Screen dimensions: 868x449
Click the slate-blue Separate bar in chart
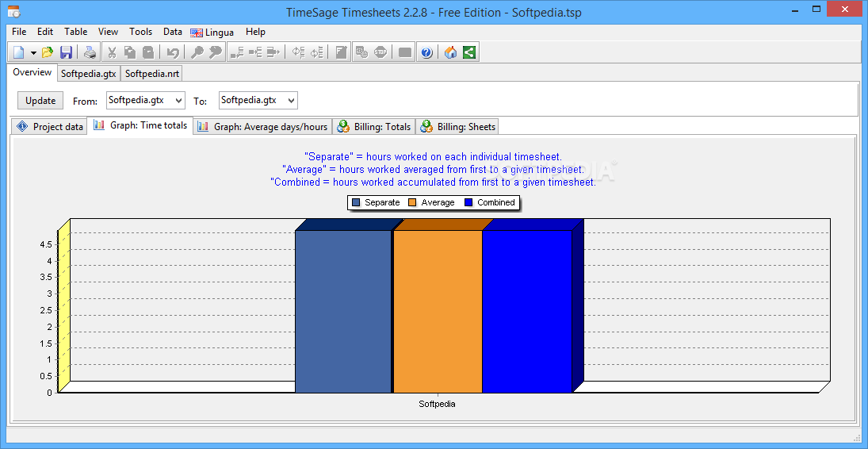point(343,312)
